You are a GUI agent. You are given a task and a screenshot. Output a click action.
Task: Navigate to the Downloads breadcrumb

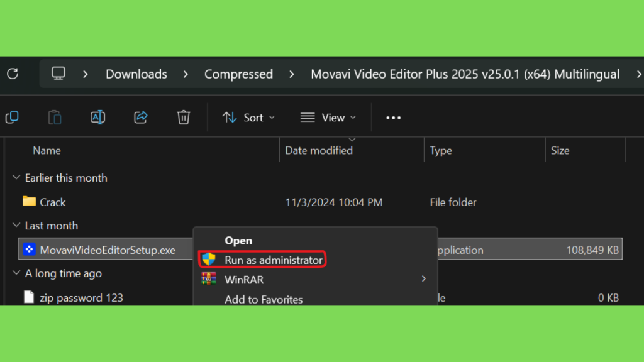[136, 74]
